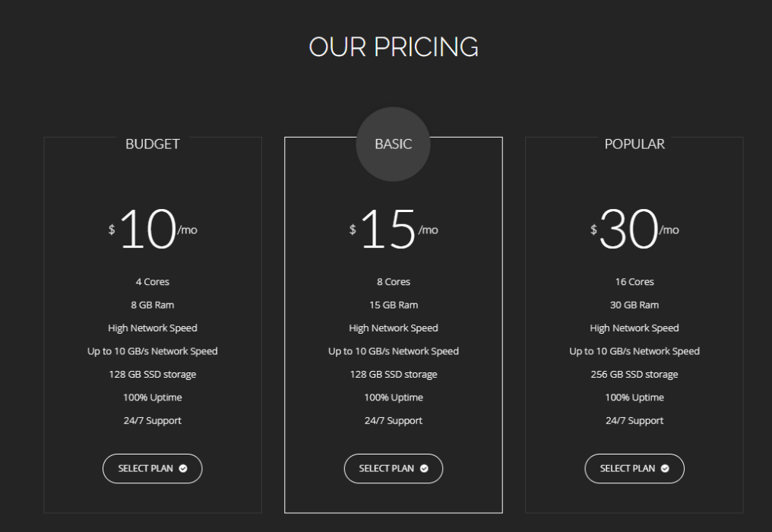
Task: Select the Budget plan button
Action: [153, 468]
